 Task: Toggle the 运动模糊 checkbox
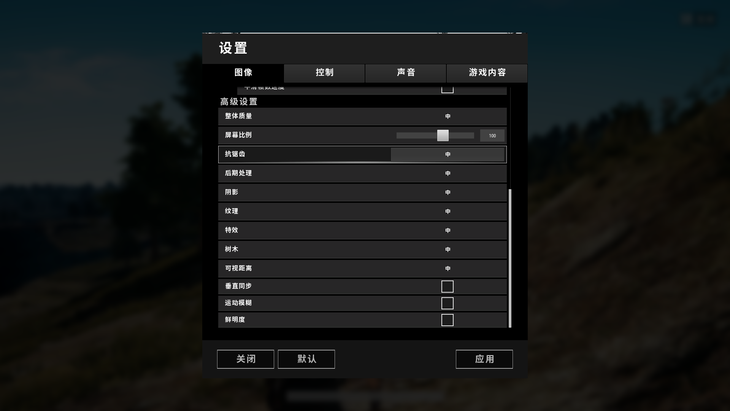447,303
